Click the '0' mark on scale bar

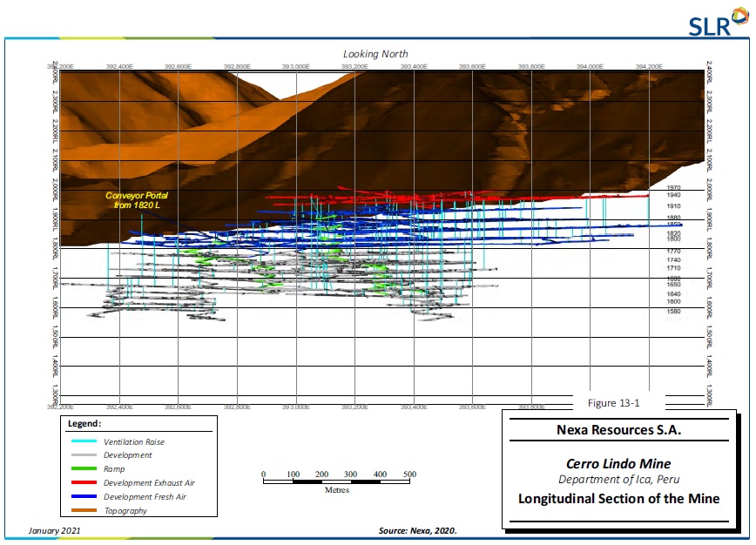click(x=263, y=474)
